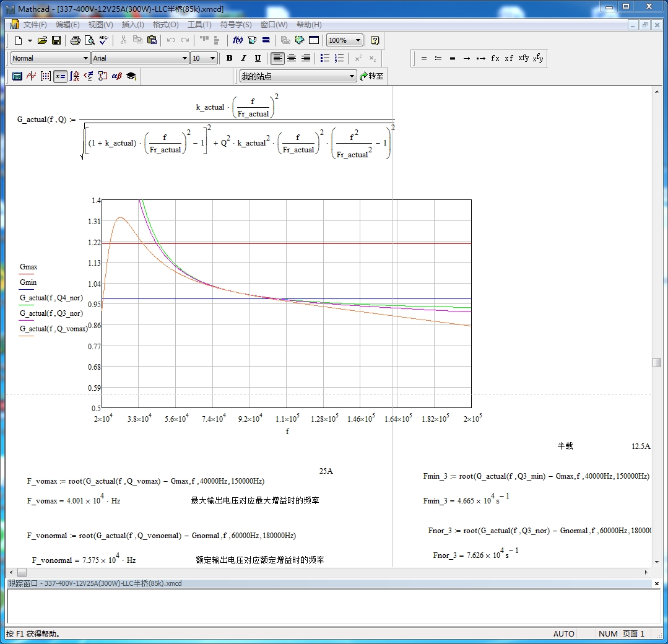Screen dimensions: 668x644
Task: Insert unit with the measuring cup icon
Action: 252,40
